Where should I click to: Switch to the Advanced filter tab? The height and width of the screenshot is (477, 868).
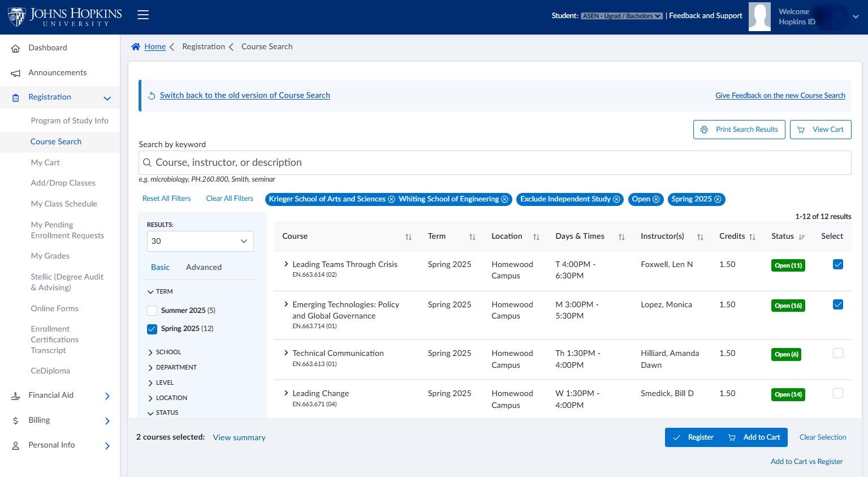[204, 267]
